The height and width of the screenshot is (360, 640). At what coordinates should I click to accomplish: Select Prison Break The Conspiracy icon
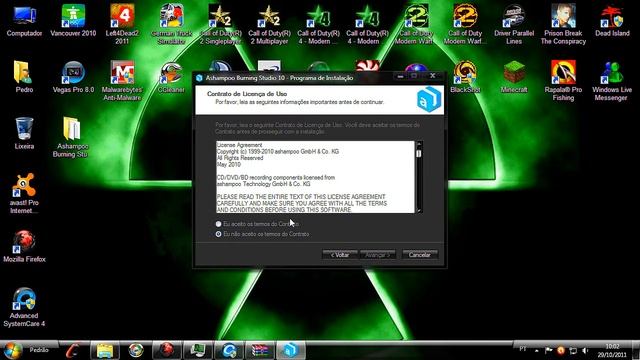tap(563, 24)
